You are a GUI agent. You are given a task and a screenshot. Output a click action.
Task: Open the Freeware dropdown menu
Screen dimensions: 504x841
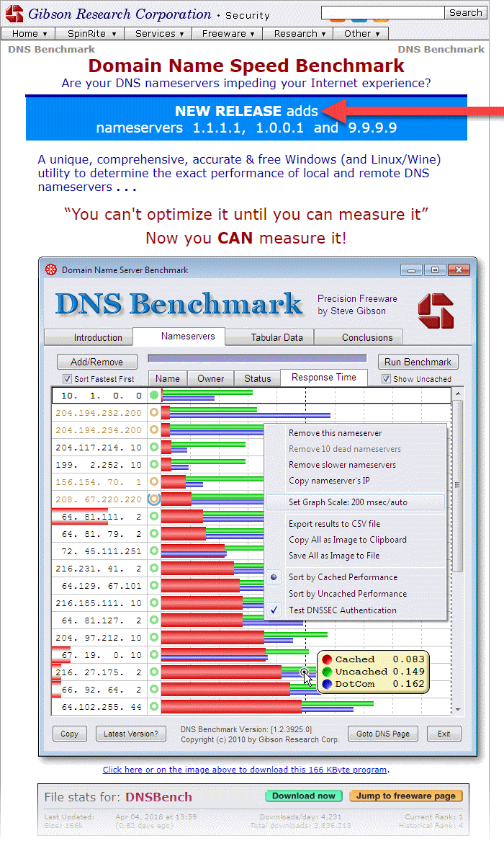[228, 33]
